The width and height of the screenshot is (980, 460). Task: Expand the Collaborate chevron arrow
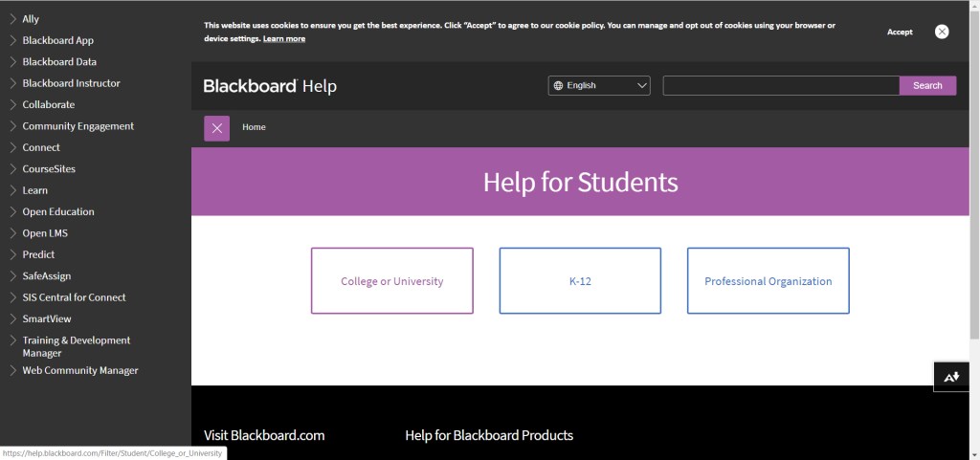12,105
